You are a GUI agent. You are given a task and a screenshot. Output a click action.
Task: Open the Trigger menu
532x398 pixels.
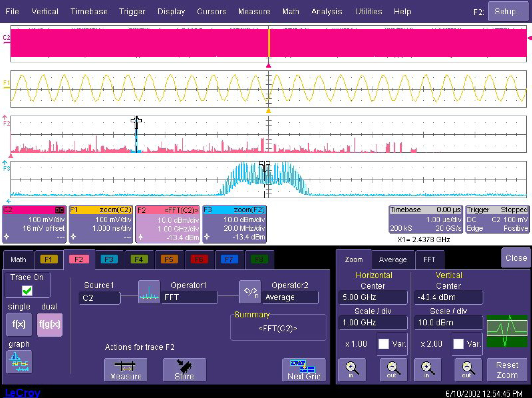[132, 12]
